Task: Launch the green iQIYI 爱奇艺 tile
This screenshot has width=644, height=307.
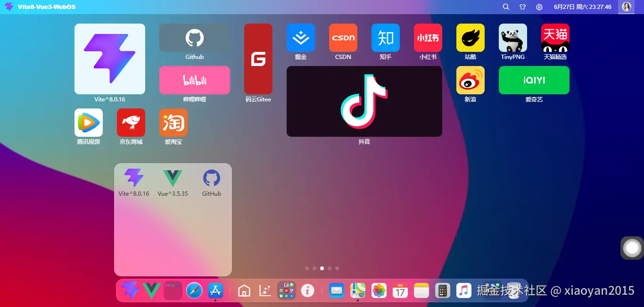Action: click(x=534, y=80)
